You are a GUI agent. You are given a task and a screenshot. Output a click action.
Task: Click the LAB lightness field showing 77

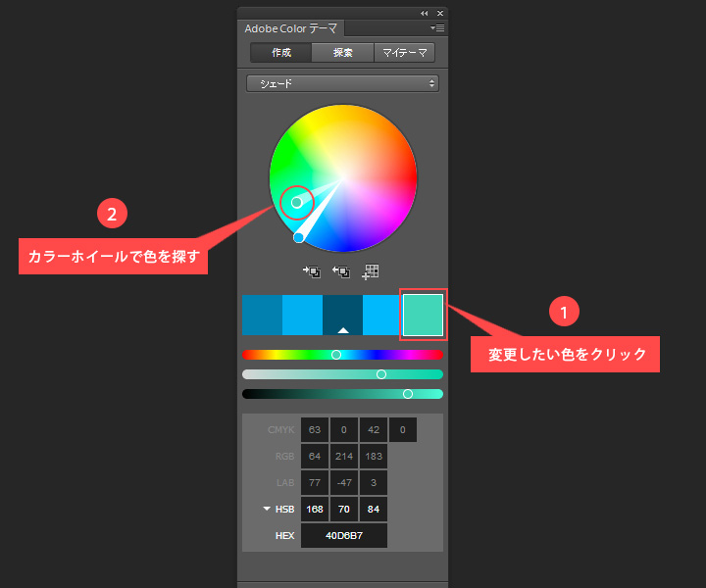(x=315, y=483)
